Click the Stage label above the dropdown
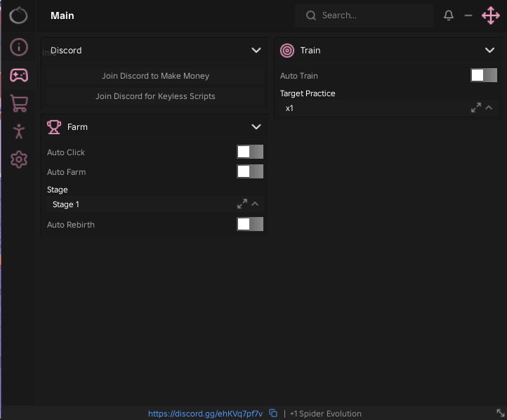 [58, 190]
